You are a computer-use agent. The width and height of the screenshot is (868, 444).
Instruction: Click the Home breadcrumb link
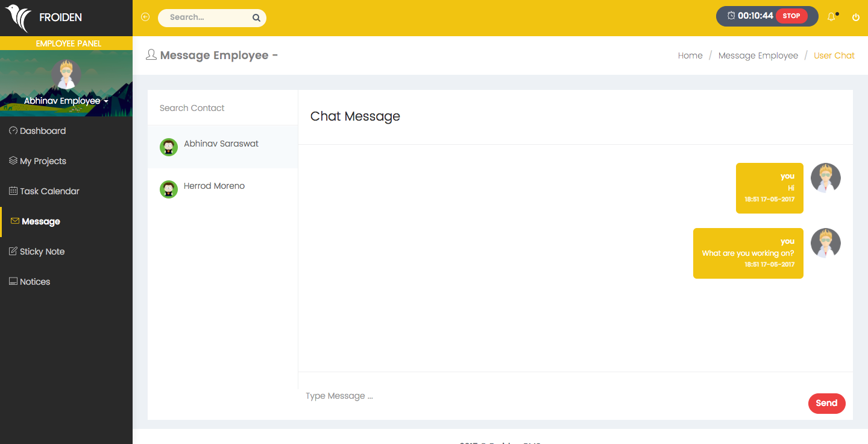pos(690,55)
